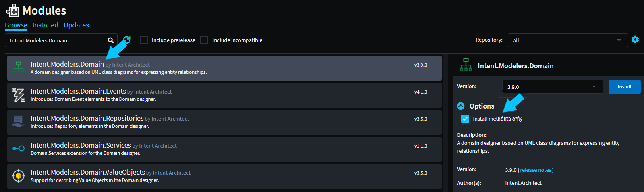The image size is (644, 192).
Task: Click the Modules header icon
Action: 12,10
